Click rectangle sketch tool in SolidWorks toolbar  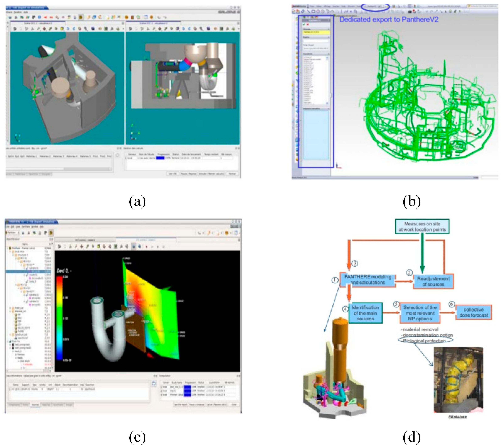pos(313,11)
